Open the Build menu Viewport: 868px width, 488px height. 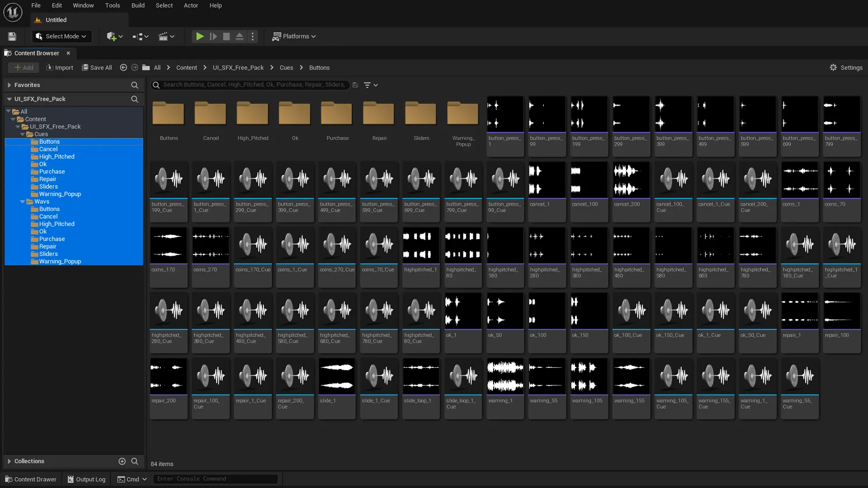[x=138, y=5]
